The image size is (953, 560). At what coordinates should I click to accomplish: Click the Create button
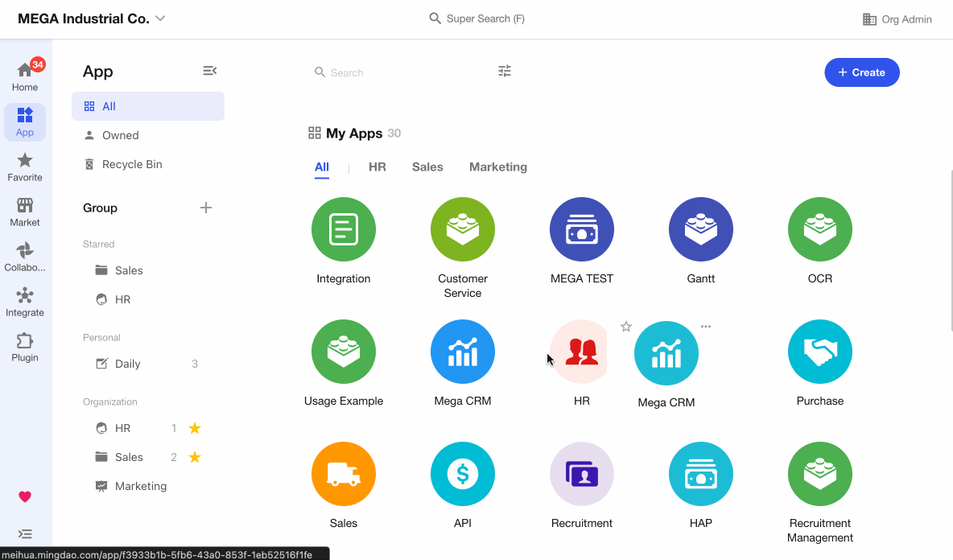coord(861,72)
